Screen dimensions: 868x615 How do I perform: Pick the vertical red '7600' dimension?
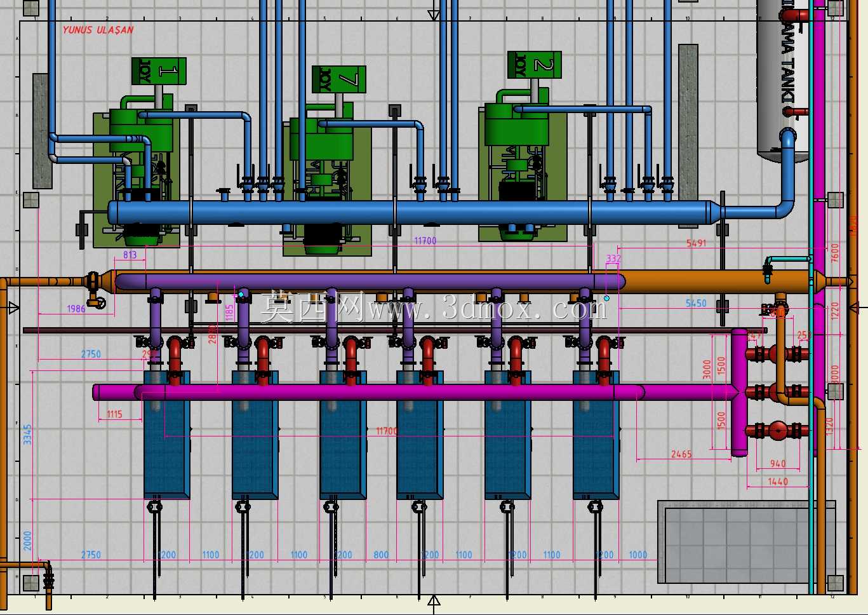835,252
